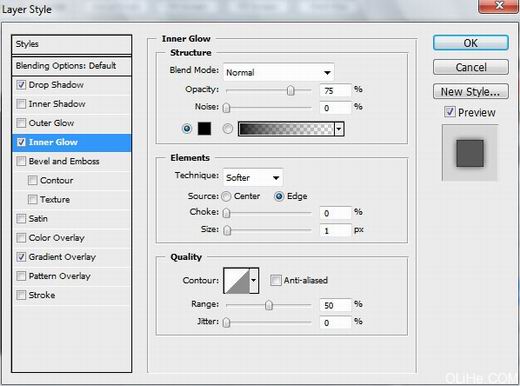Choose the gradient radio button
Screen dimensions: 520x386
[228, 128]
